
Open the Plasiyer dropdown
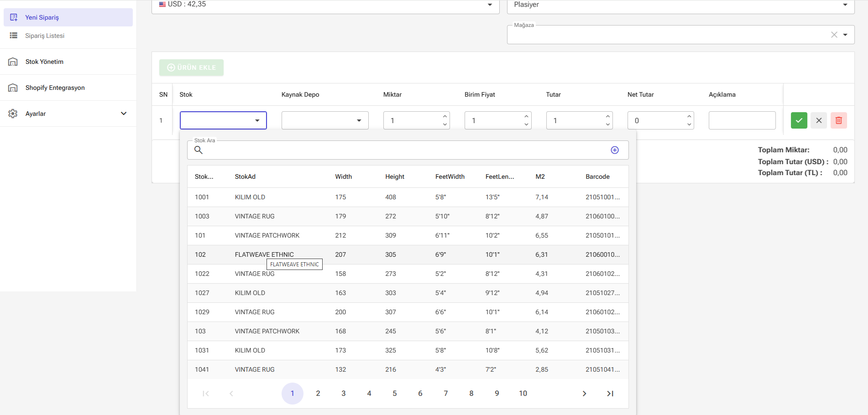tap(680, 5)
